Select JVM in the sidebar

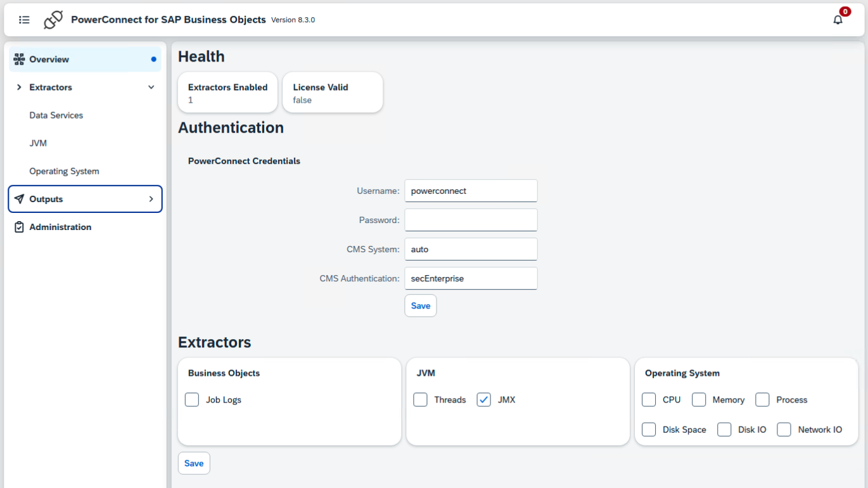pos(38,143)
